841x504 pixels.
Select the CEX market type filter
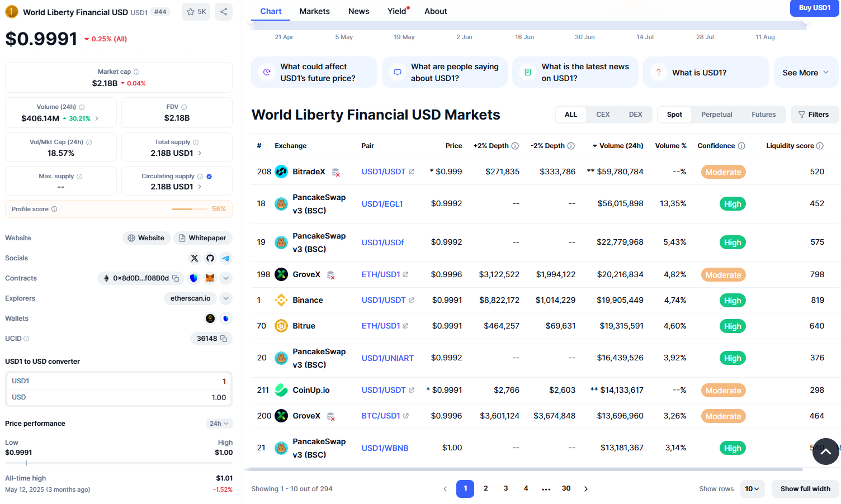(603, 115)
